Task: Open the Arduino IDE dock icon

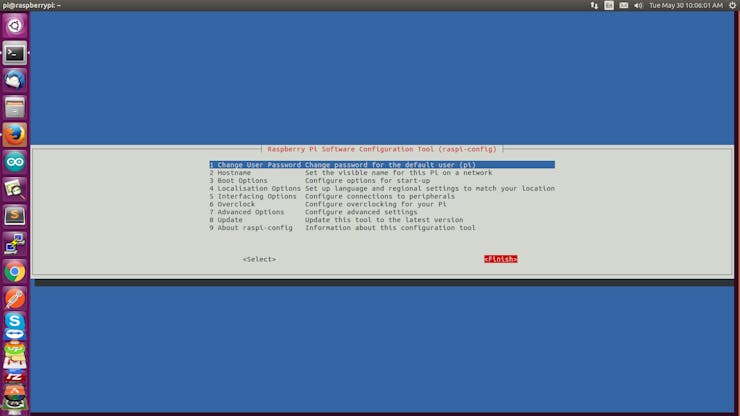Action: [x=15, y=162]
